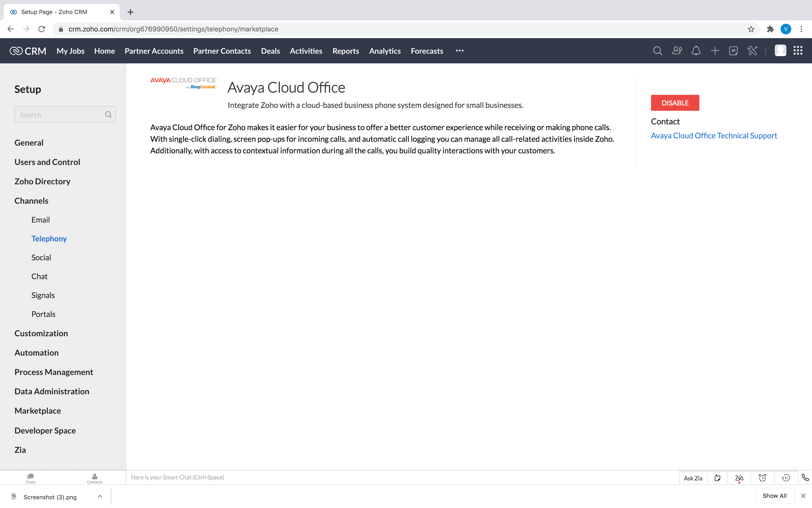This screenshot has width=812, height=508.
Task: Open the user profile avatar
Action: tap(780, 51)
